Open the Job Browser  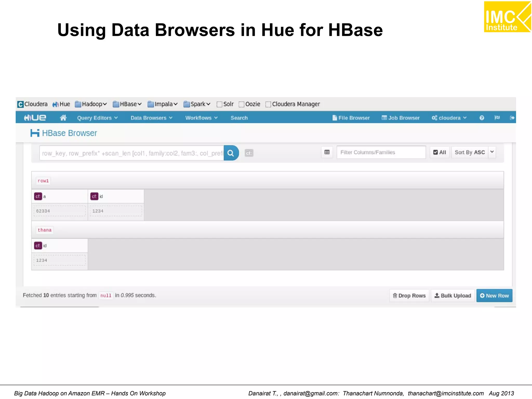click(x=401, y=118)
